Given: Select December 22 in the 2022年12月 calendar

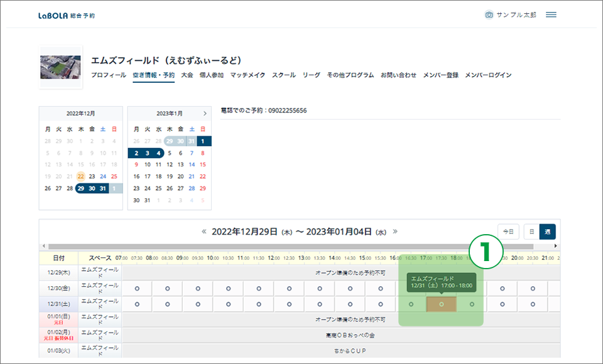Looking at the screenshot, I should [x=81, y=176].
